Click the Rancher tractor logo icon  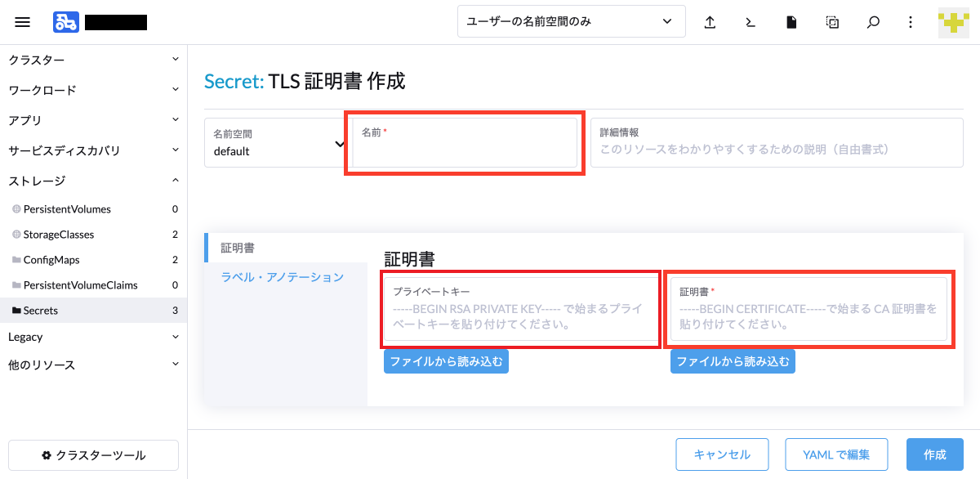66,22
